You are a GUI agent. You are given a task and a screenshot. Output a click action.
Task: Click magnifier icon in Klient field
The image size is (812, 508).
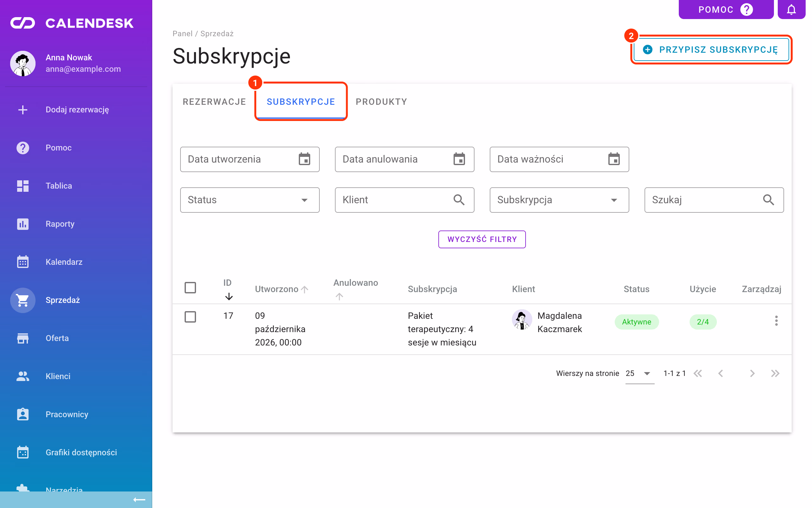(459, 200)
